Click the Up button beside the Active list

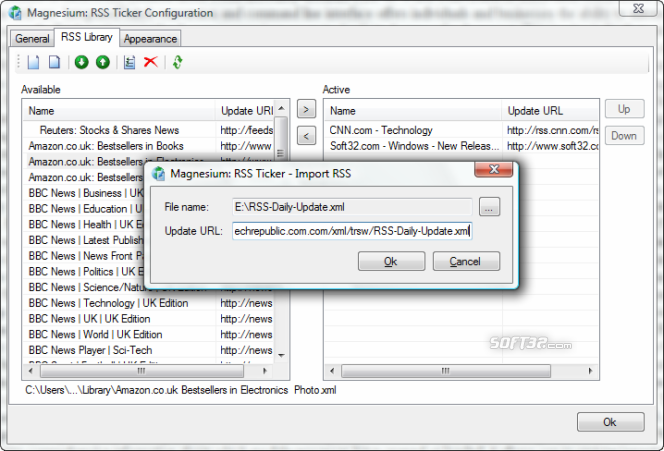[625, 109]
